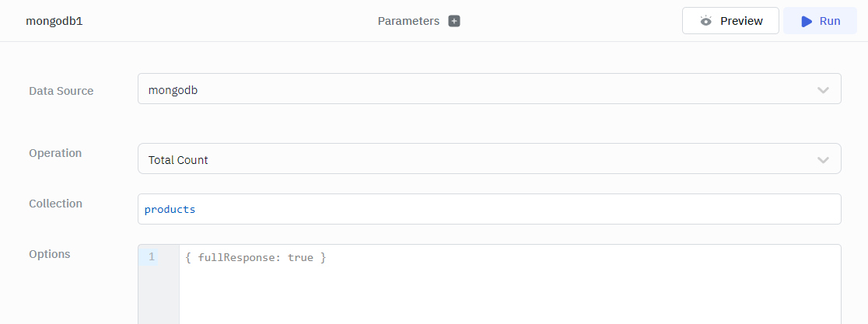Click the Options label
Image resolution: width=868 pixels, height=324 pixels.
tap(50, 254)
